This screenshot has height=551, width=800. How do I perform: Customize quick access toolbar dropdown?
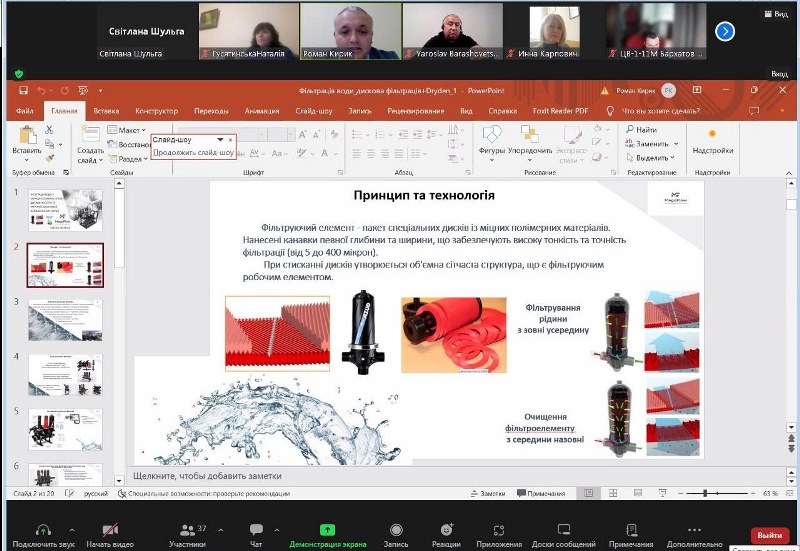[x=101, y=91]
